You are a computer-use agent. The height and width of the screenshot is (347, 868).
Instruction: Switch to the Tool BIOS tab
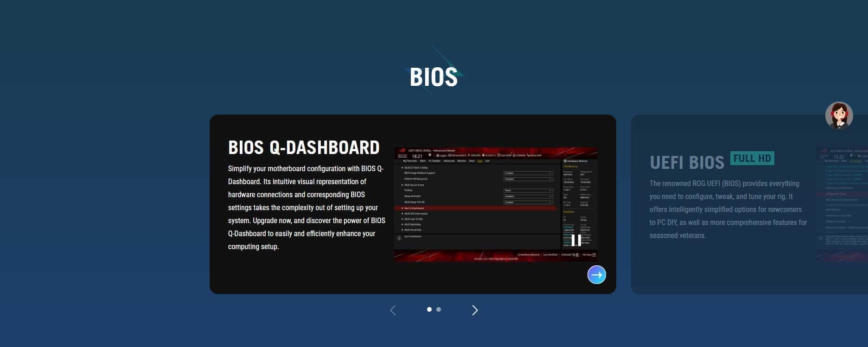coord(480,161)
